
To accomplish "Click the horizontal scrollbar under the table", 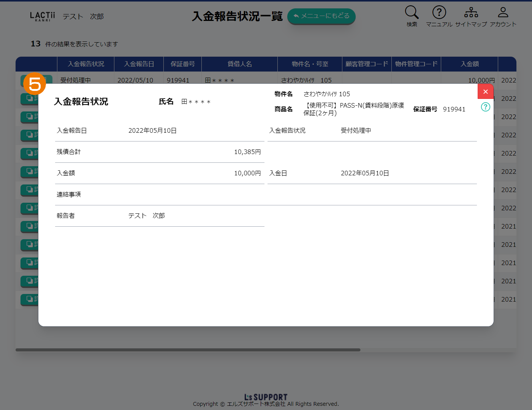I will click(x=188, y=350).
